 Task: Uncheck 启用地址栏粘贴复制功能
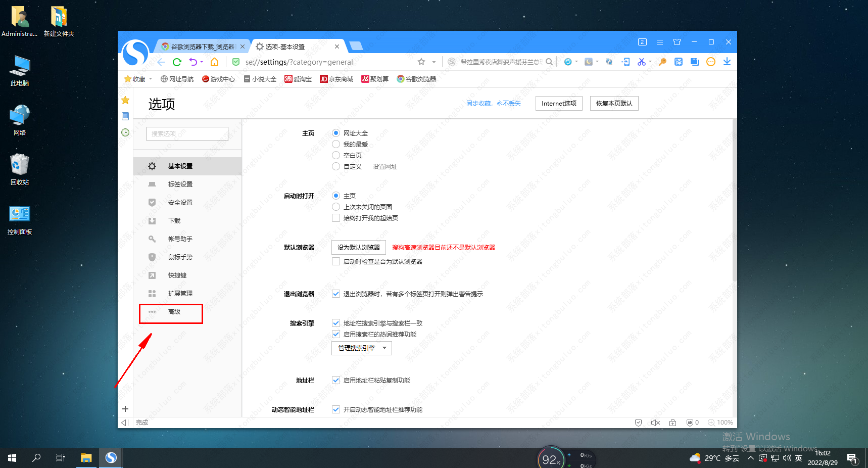tap(336, 380)
